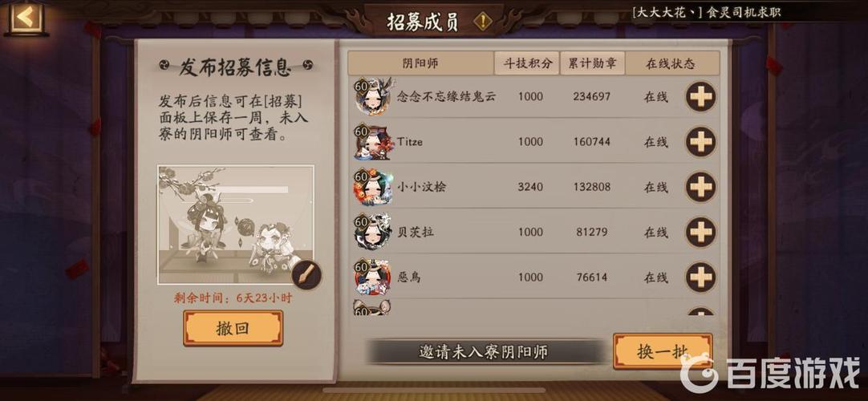Image resolution: width=868 pixels, height=401 pixels.
Task: Open 食灵司机求职 chat message at top
Action: (x=707, y=11)
